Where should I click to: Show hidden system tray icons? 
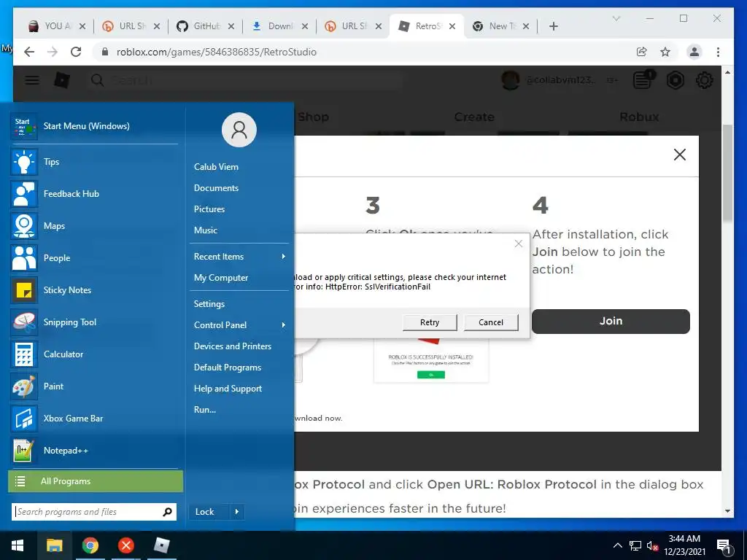pos(617,545)
